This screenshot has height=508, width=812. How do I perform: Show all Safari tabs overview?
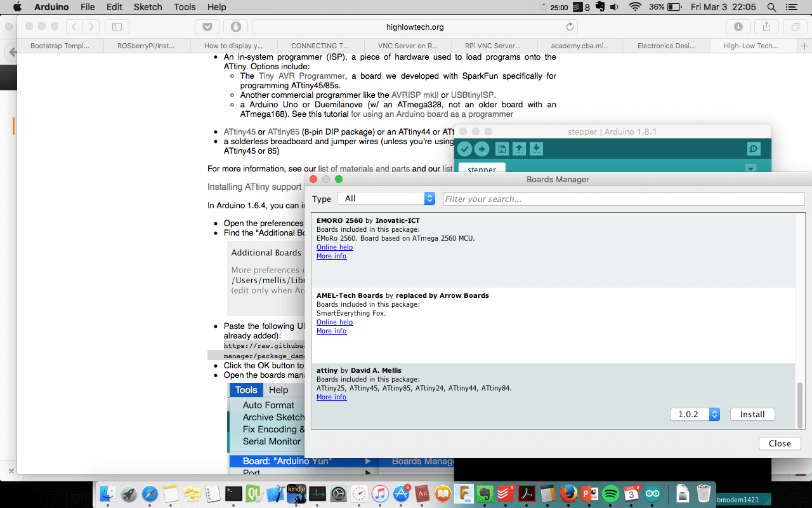coord(795,27)
